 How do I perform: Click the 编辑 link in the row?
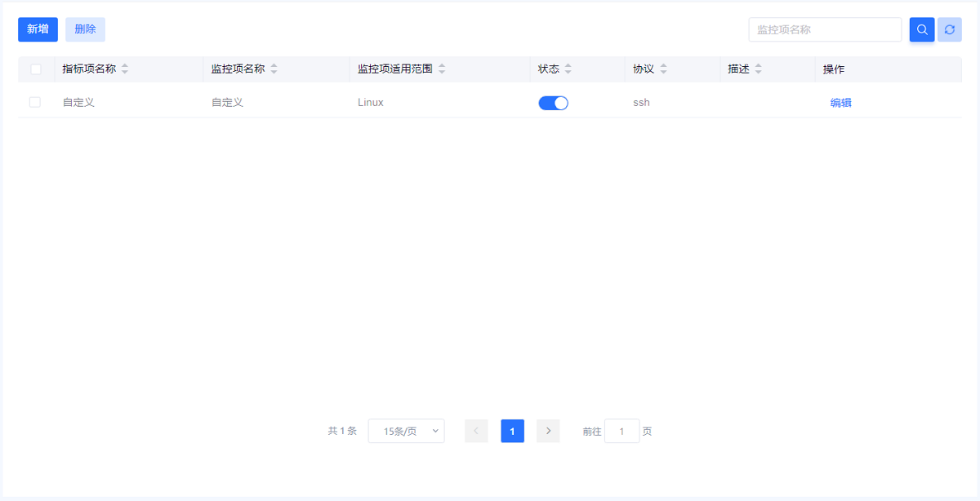[x=840, y=103]
